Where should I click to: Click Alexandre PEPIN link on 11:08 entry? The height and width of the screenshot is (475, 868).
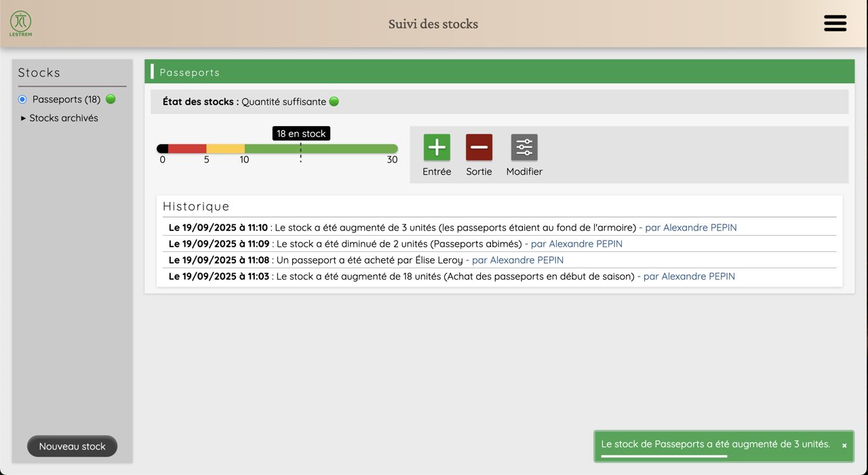tap(517, 260)
